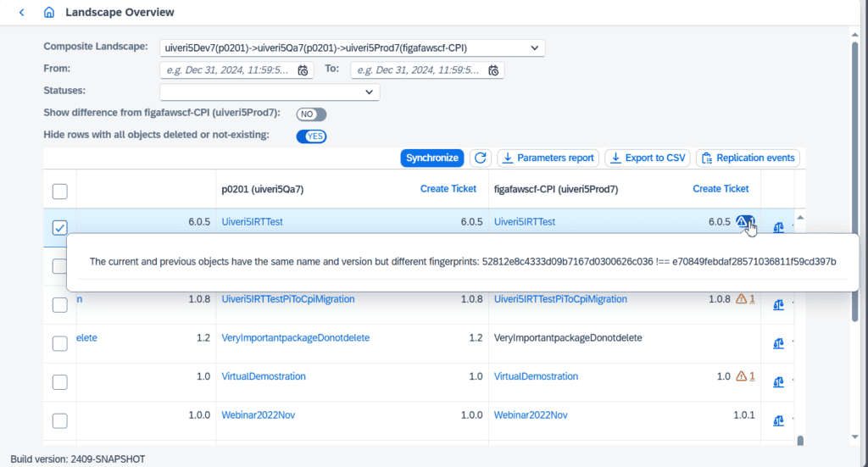The height and width of the screenshot is (467, 868).
Task: Click compare scales icon for Uiveri5IRTTestPiToCpiMigration row
Action: (778, 304)
